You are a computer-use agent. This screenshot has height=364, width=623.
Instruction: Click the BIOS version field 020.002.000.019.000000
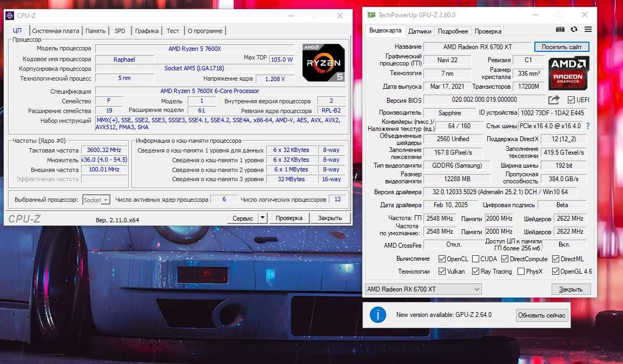(x=485, y=100)
